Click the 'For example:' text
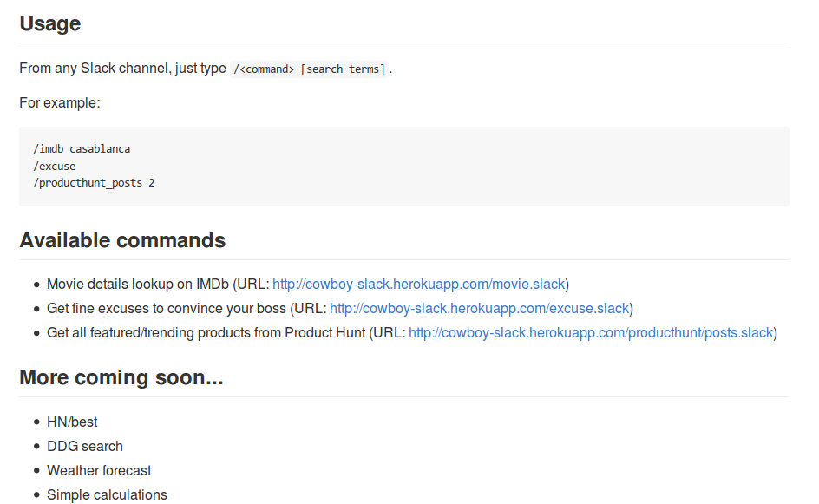Screen dimensions: 819x504 point(60,103)
